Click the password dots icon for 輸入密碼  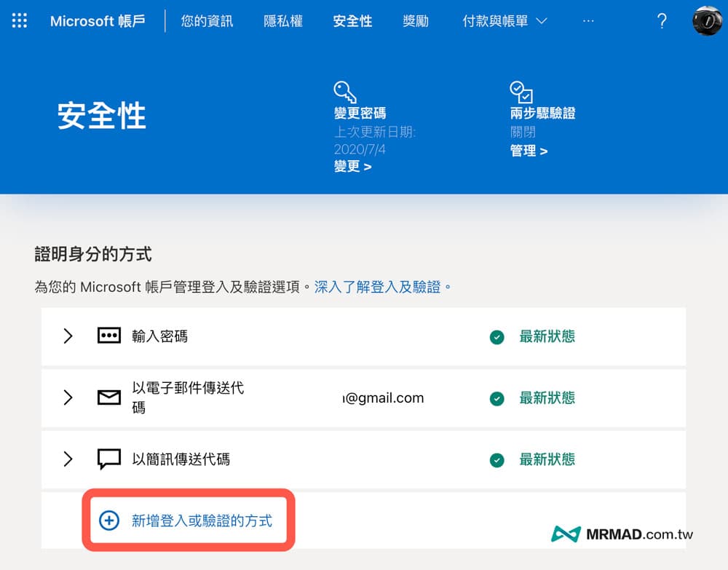(x=109, y=336)
